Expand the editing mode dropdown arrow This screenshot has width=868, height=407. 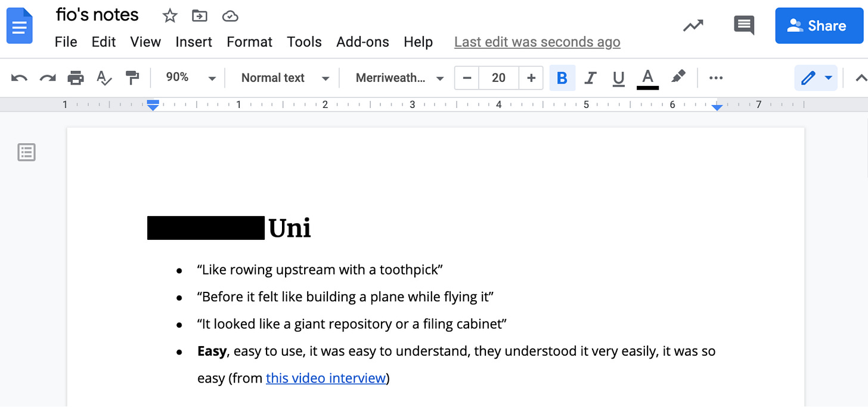[828, 78]
